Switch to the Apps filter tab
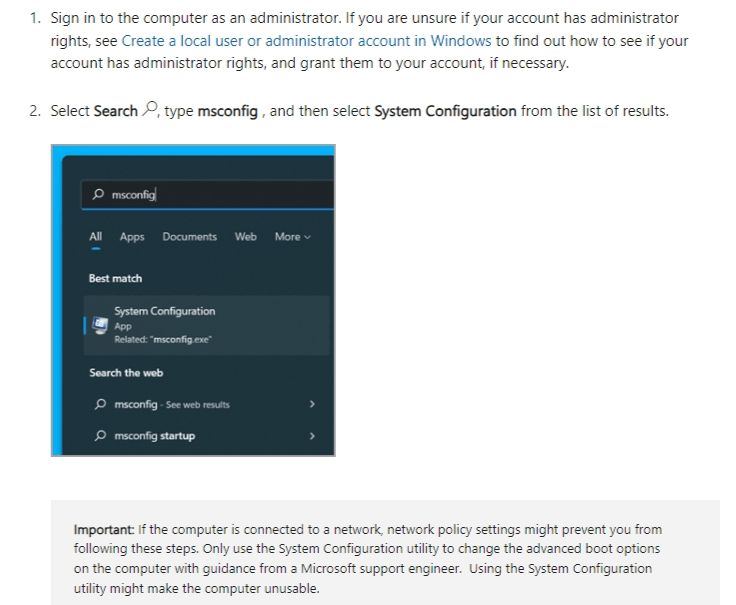The height and width of the screenshot is (605, 736). [x=132, y=237]
